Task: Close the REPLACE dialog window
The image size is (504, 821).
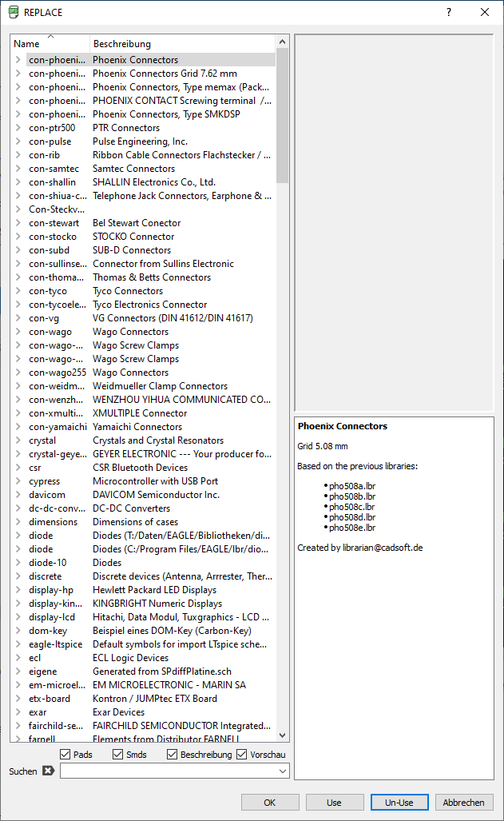Action: coord(485,12)
